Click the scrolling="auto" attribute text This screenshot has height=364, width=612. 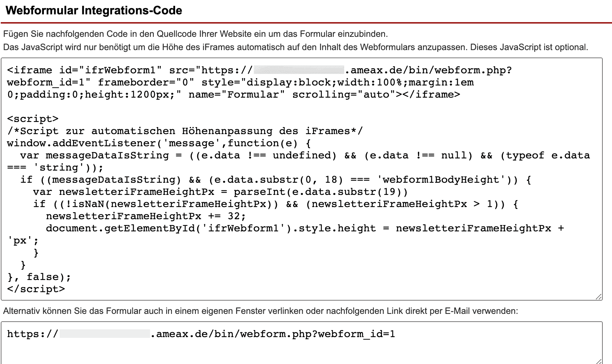click(x=341, y=95)
